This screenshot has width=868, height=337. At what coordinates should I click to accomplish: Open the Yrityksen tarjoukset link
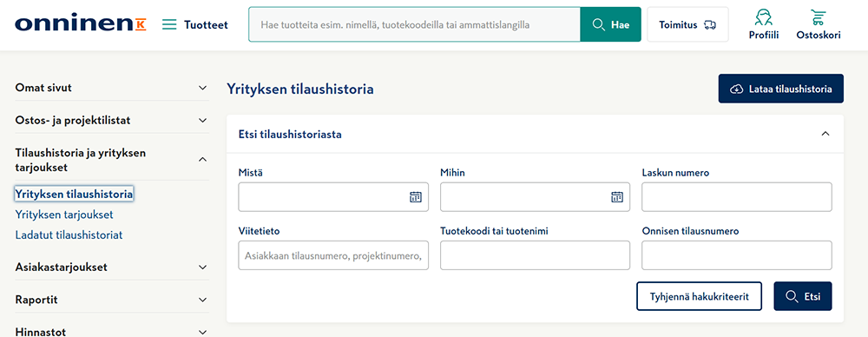click(64, 215)
